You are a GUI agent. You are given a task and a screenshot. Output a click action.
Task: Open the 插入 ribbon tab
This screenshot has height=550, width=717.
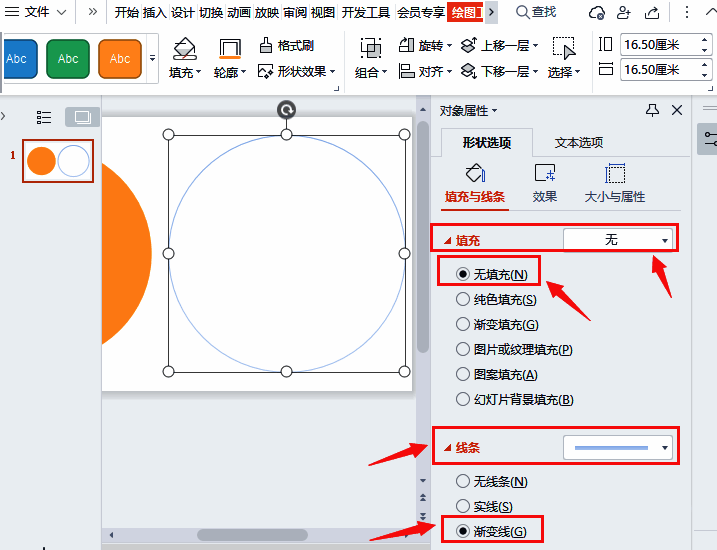tap(155, 12)
